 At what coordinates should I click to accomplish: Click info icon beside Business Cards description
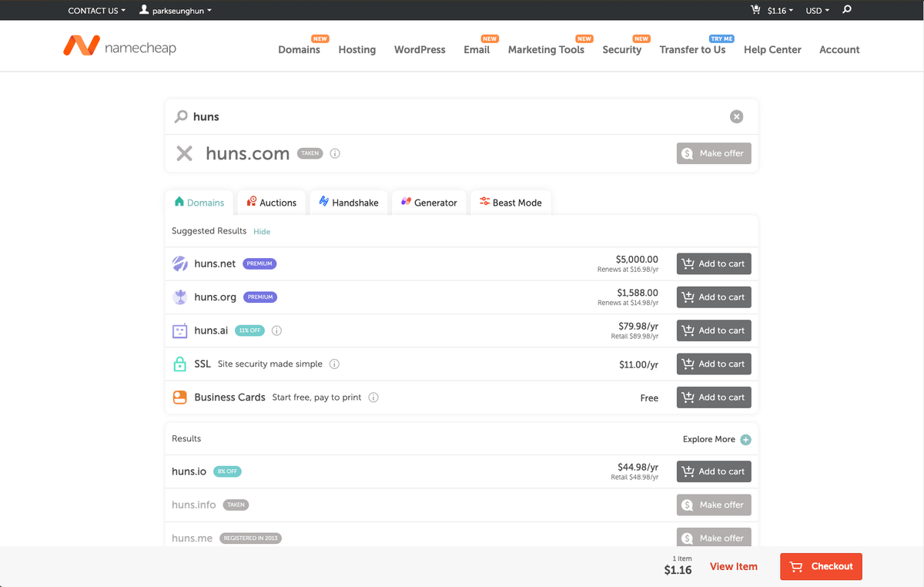373,397
